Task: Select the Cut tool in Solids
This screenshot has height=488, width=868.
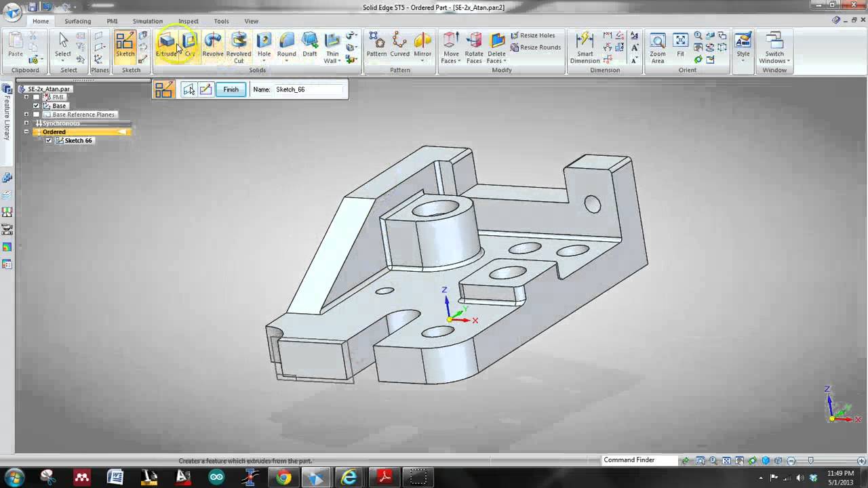Action: 190,45
